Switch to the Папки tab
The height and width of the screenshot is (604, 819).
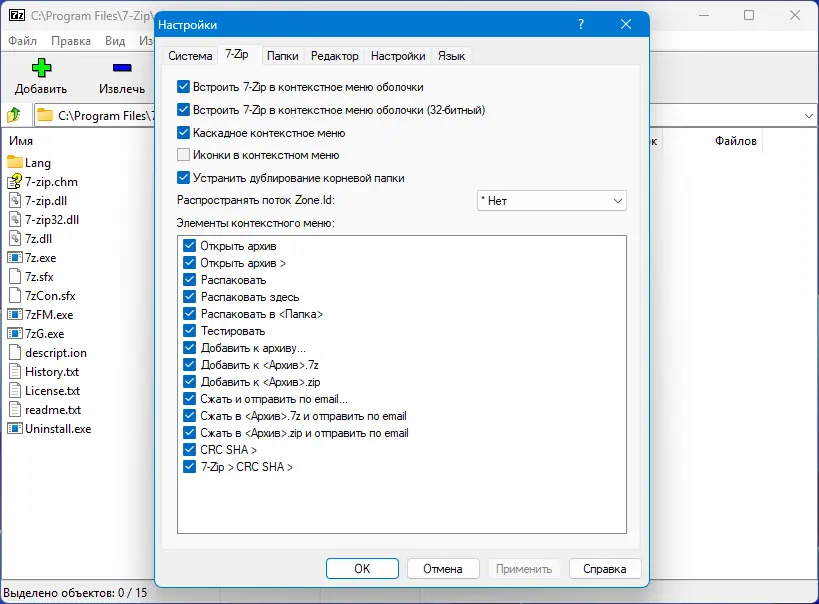coord(283,56)
